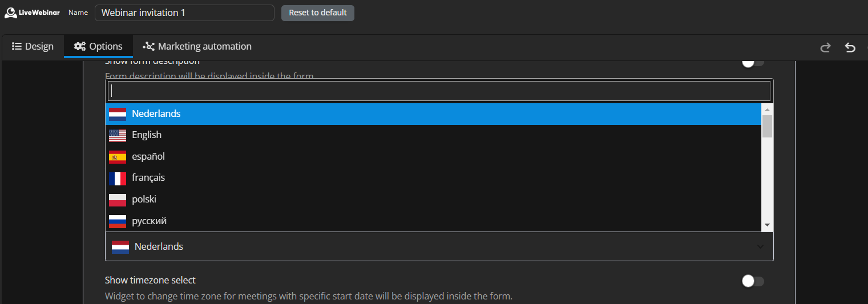Click the Spanish flag beside español
The width and height of the screenshot is (868, 304).
118,157
